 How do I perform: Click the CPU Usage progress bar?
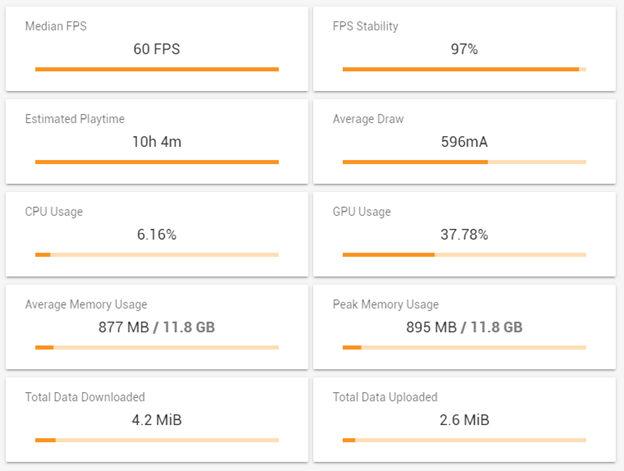[x=157, y=255]
